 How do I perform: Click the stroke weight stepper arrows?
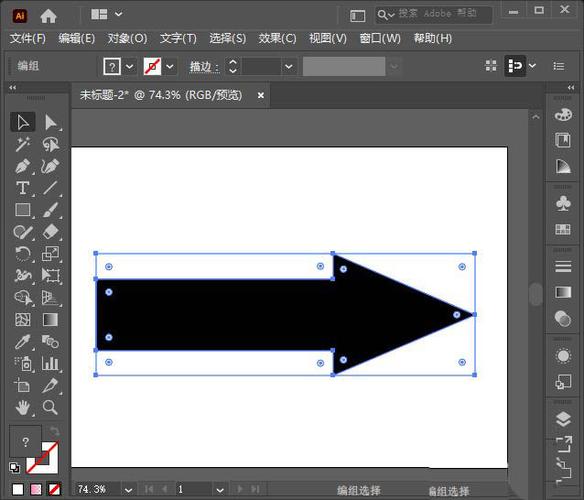[x=233, y=67]
